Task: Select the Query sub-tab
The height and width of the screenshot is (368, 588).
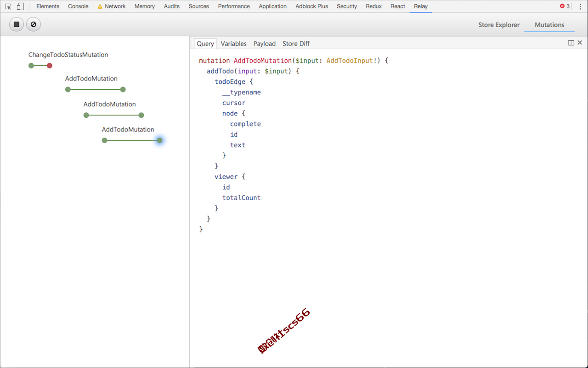Action: [205, 43]
